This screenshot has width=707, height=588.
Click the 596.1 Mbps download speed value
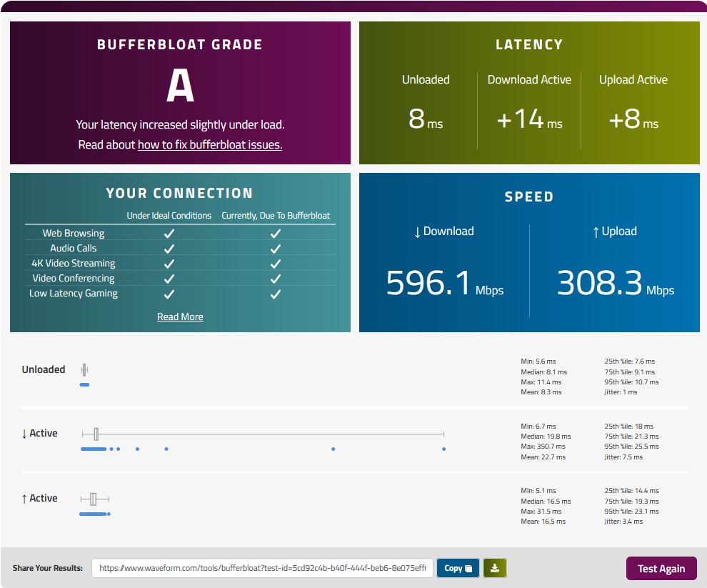(x=445, y=284)
